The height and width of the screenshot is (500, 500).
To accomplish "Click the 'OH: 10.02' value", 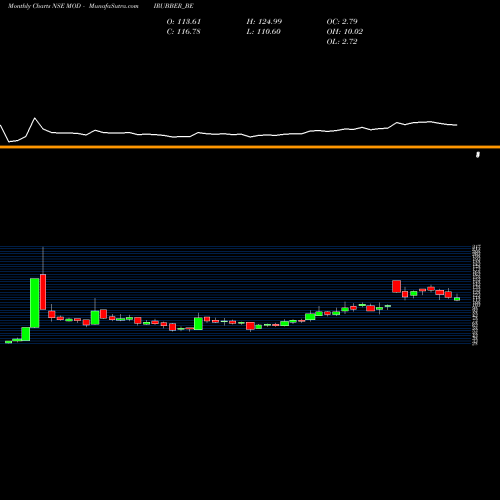I will coord(345,32).
